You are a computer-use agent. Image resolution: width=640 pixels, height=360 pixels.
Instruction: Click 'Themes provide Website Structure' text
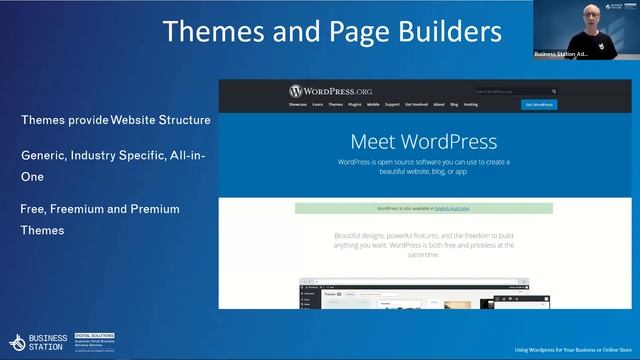[116, 120]
